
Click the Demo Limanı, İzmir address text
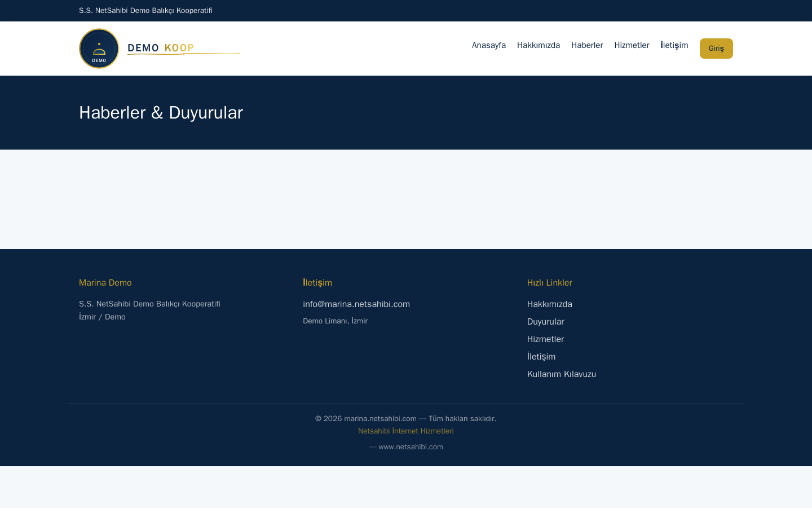coord(335,321)
